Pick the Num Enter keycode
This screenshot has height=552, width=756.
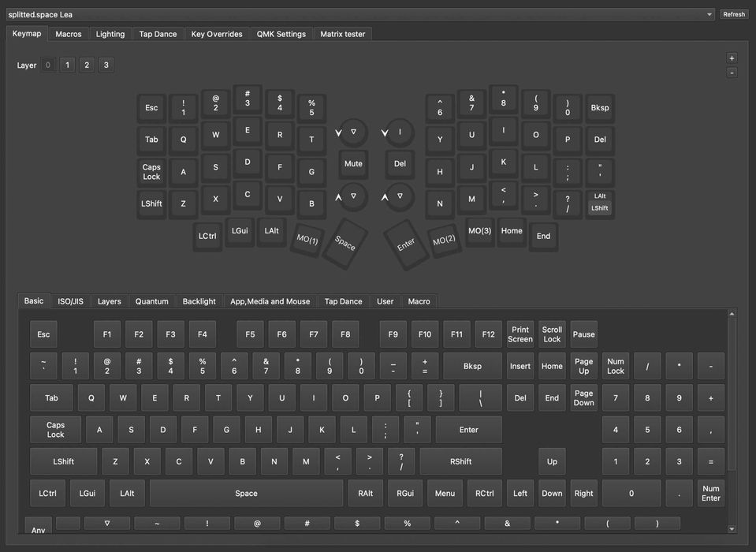[x=711, y=493]
